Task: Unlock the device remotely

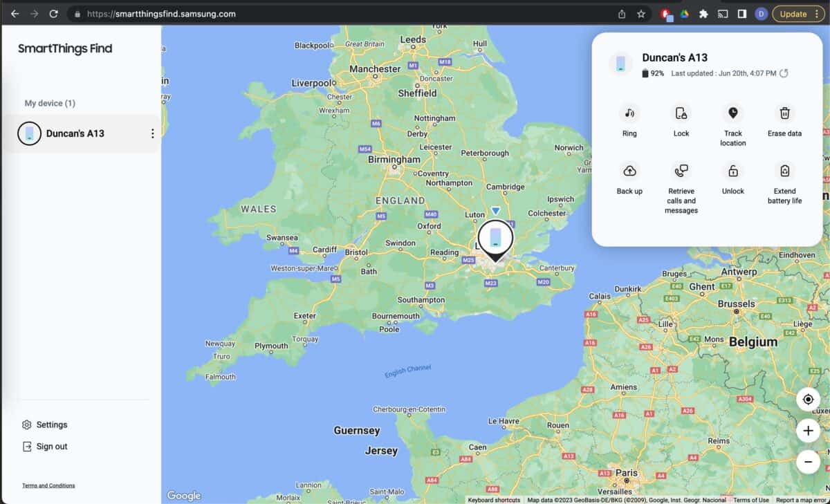Action: coord(732,178)
